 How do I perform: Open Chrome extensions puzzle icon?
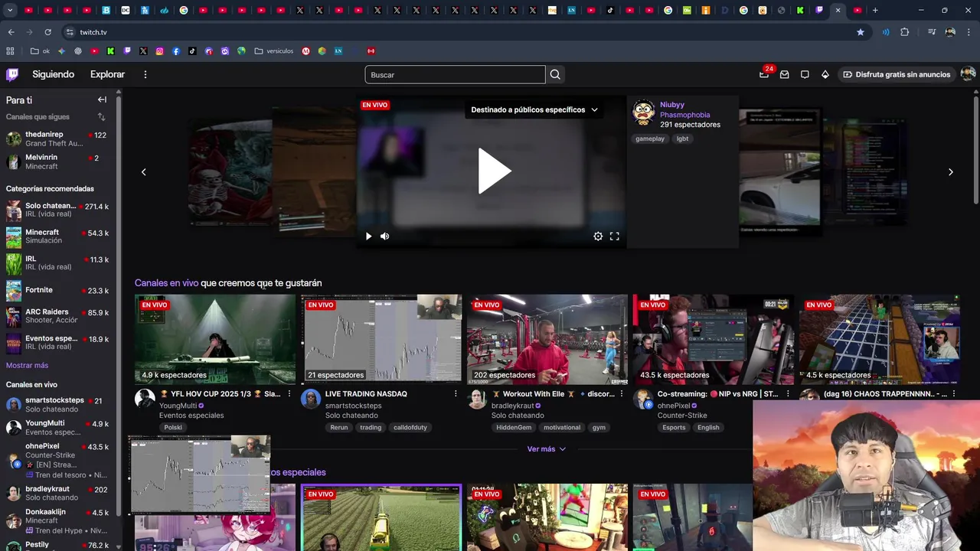pos(905,32)
